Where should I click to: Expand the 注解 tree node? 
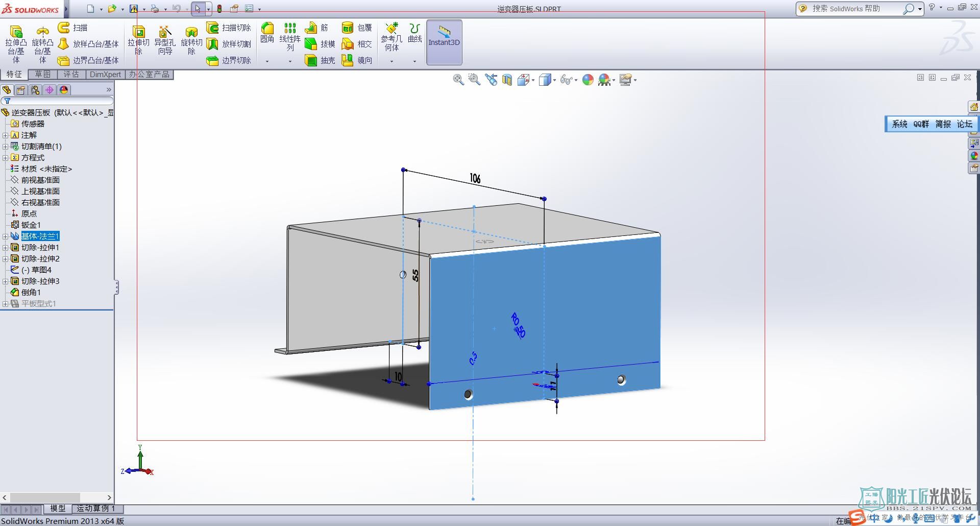5,135
